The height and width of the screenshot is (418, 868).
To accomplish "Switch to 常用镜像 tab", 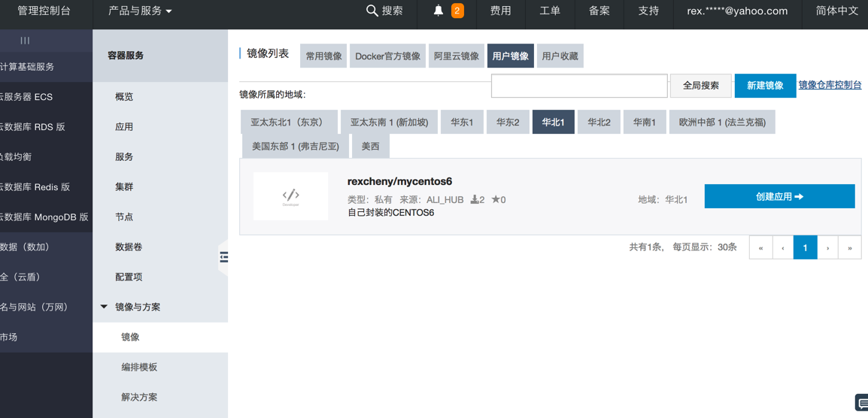I will click(324, 56).
